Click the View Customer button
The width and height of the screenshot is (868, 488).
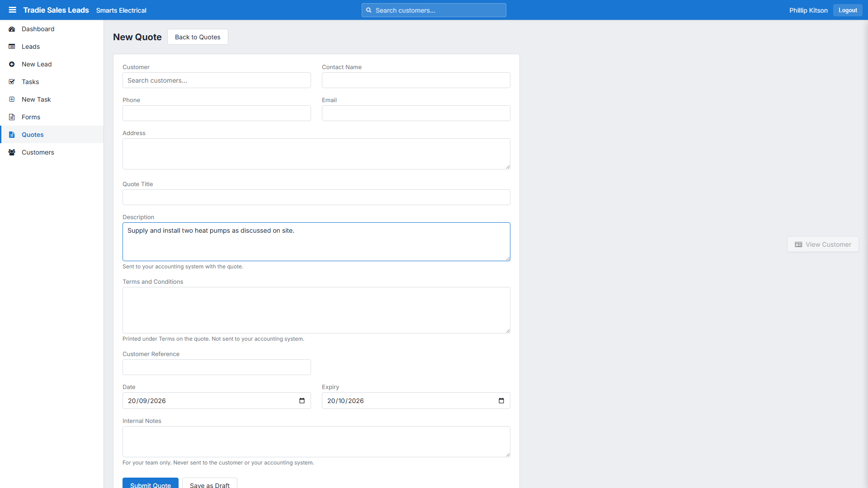823,244
